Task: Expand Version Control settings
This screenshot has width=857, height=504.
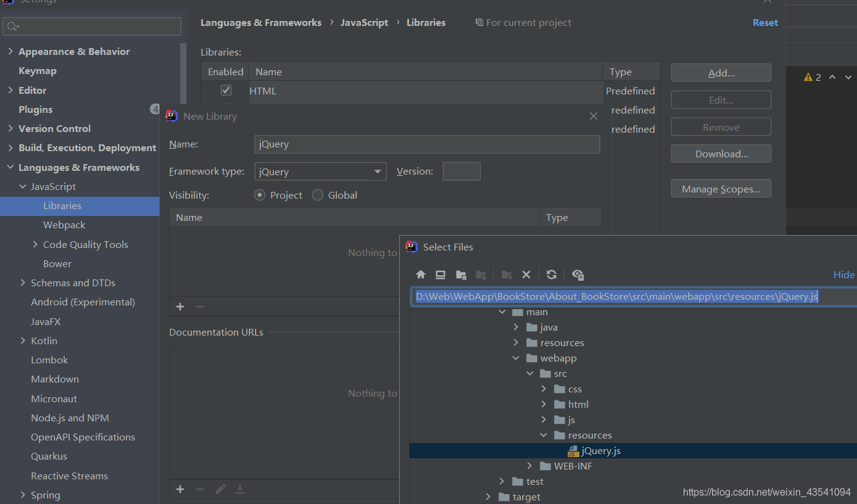Action: [10, 128]
